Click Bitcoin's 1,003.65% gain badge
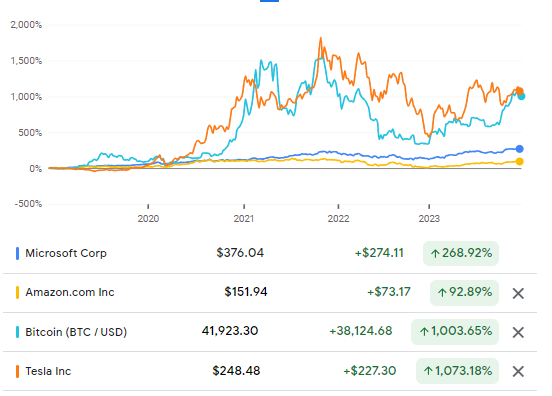This screenshot has height=396, width=552. [x=454, y=332]
